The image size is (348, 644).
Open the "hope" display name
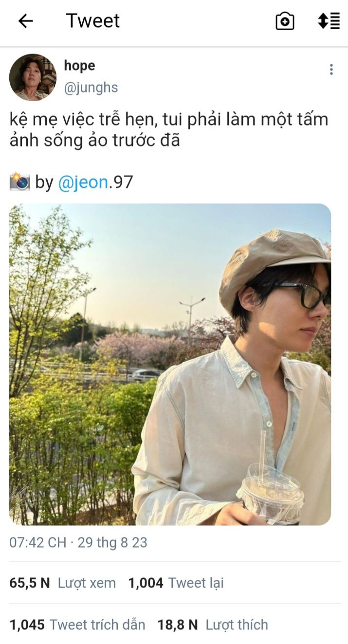[x=79, y=66]
